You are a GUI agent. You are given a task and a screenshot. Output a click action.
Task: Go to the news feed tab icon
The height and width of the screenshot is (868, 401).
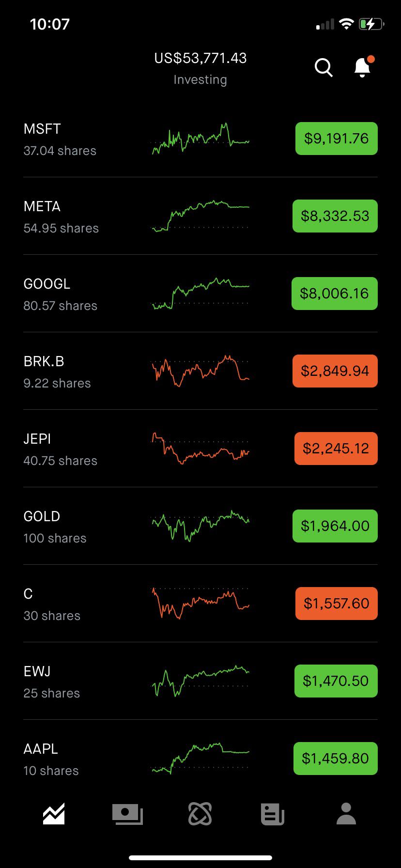(x=273, y=814)
